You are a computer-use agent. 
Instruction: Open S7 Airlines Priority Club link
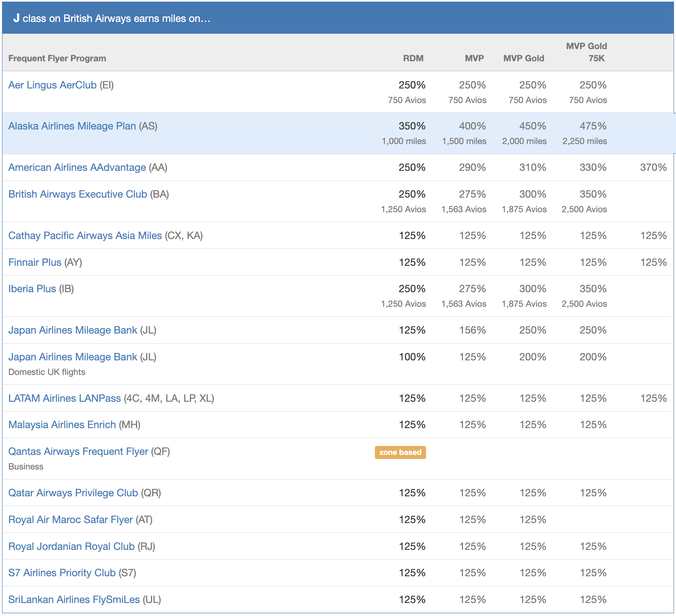point(62,573)
